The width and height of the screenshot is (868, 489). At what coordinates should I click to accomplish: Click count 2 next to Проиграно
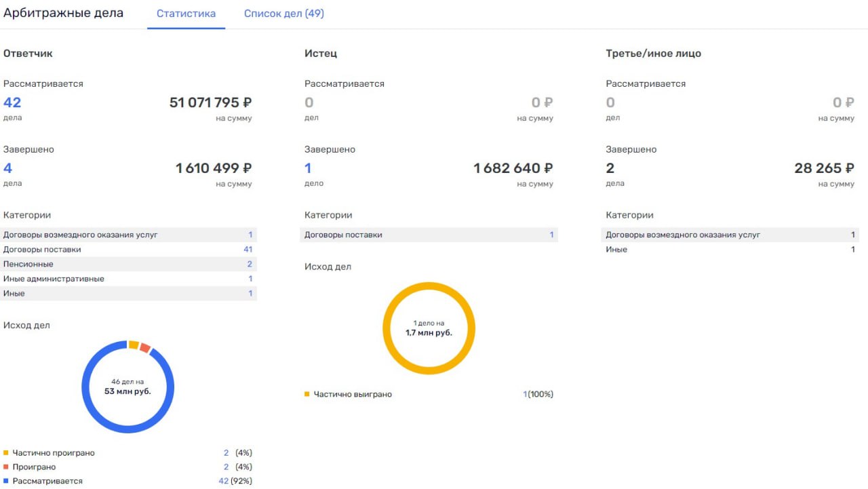click(x=226, y=467)
